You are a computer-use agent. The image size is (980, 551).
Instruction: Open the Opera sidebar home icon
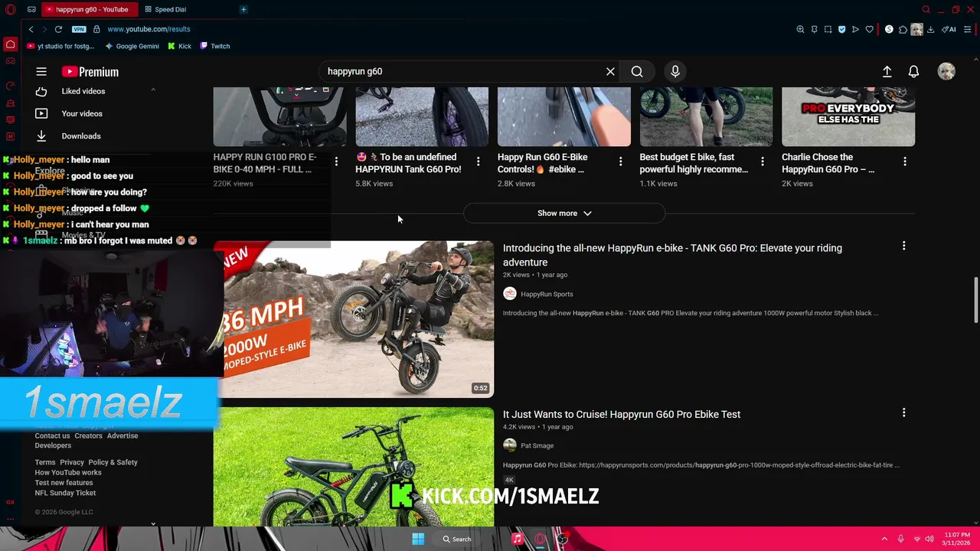10,44
